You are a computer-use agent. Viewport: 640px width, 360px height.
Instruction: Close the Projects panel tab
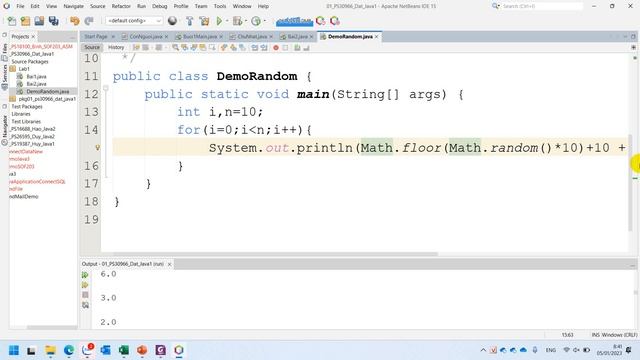[x=33, y=37]
